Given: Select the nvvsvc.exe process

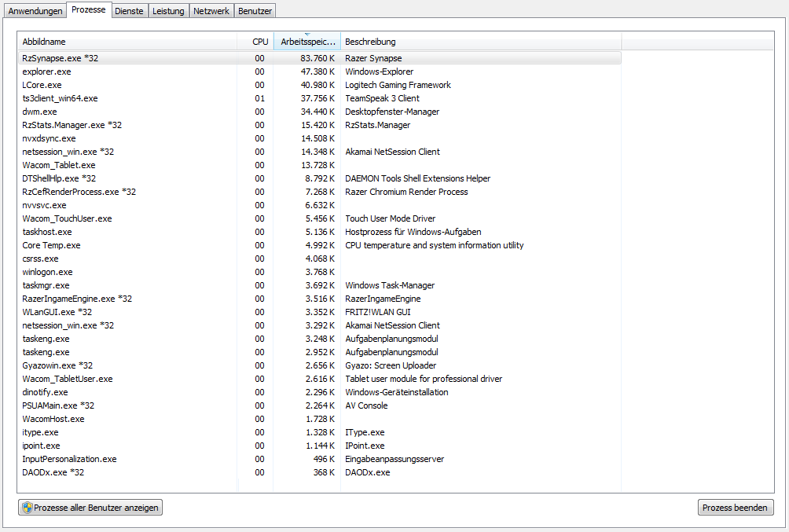Looking at the screenshot, I should (x=320, y=205).
